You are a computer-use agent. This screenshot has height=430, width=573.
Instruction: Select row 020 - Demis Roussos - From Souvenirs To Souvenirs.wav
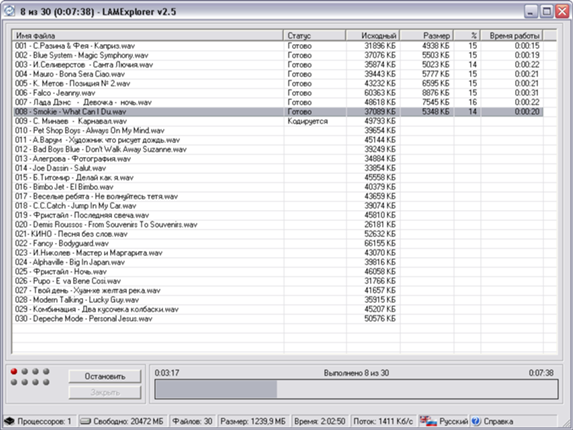click(278, 225)
